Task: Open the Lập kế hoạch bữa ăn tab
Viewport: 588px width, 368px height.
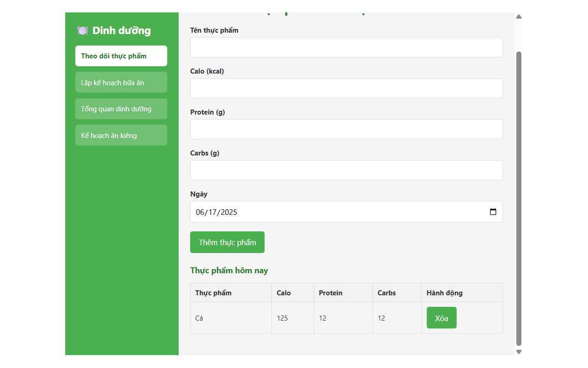Action: tap(121, 83)
